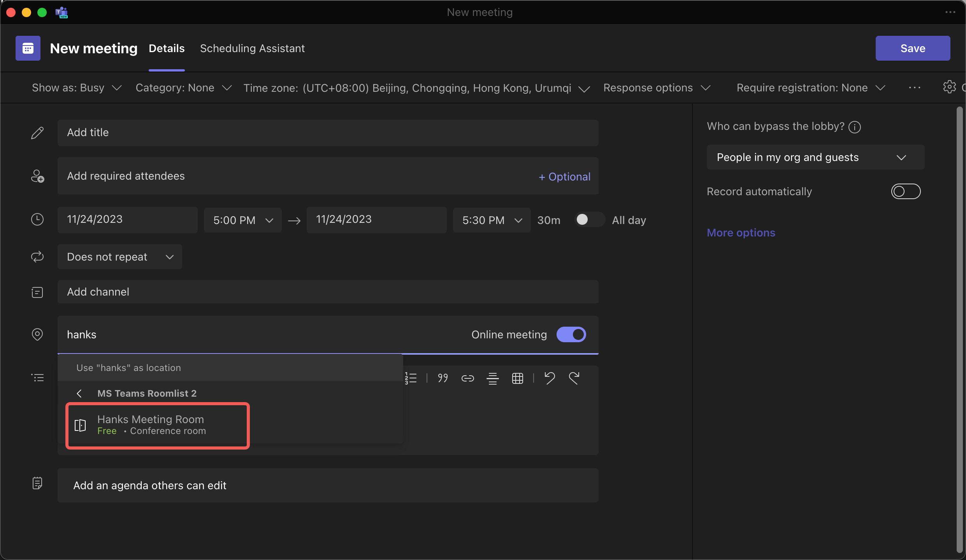Insert a table using the grid icon
Screen dimensions: 966x560
[517, 378]
